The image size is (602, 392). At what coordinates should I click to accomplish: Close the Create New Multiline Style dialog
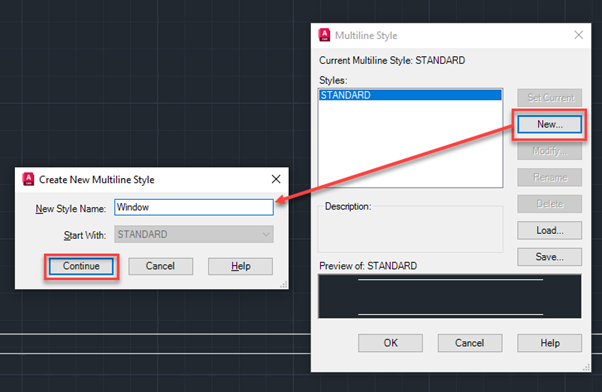276,179
